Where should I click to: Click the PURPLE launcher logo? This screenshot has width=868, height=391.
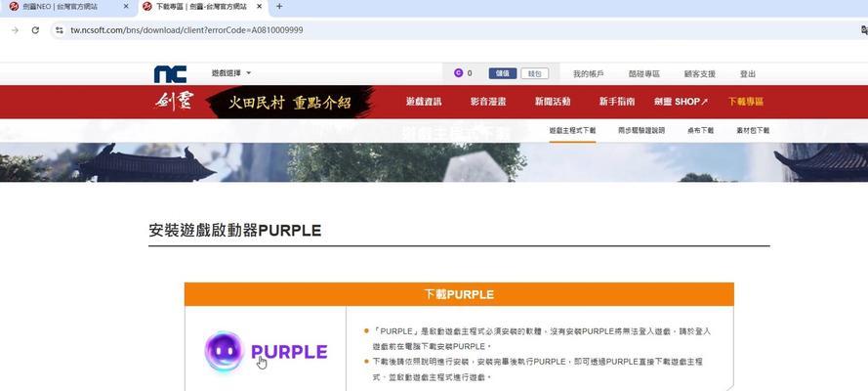click(x=266, y=351)
